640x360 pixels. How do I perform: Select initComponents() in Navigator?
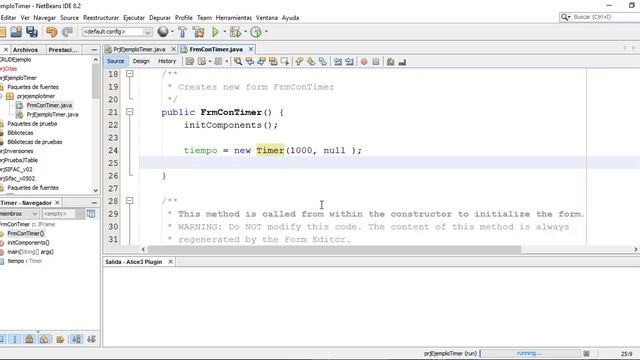28,242
